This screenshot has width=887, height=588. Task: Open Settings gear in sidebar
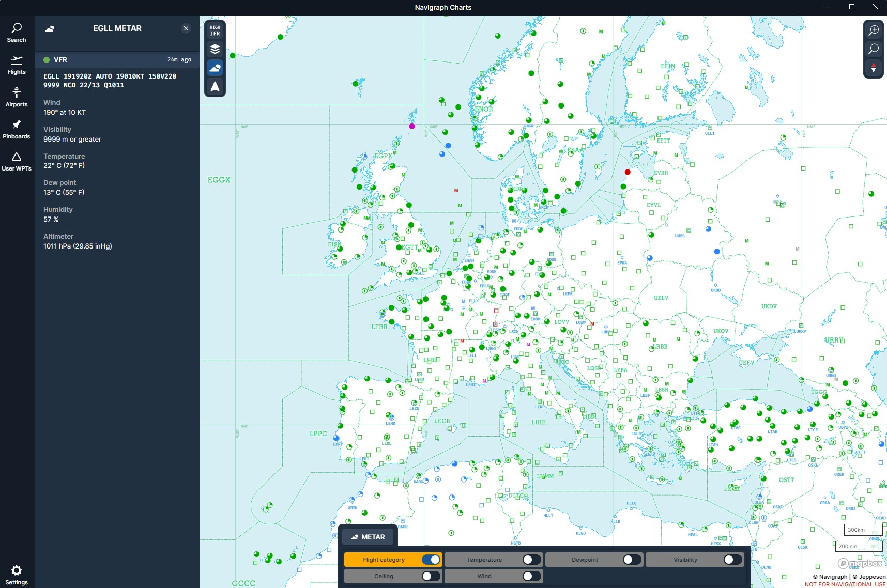coord(17,575)
